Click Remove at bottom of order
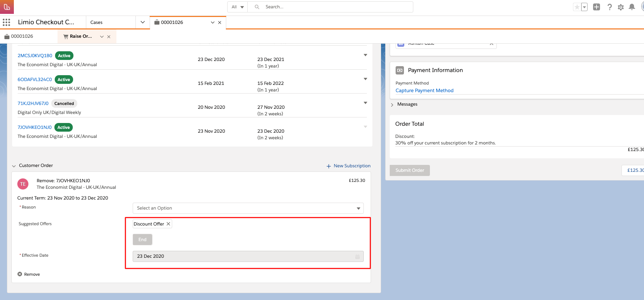644x300 pixels. (29, 274)
